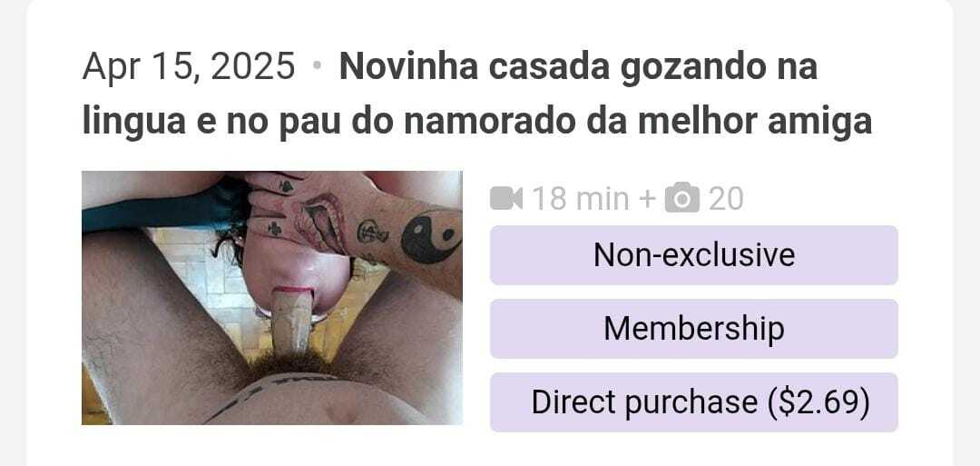View the listing preview picture
This screenshot has height=466, width=980.
272,298
